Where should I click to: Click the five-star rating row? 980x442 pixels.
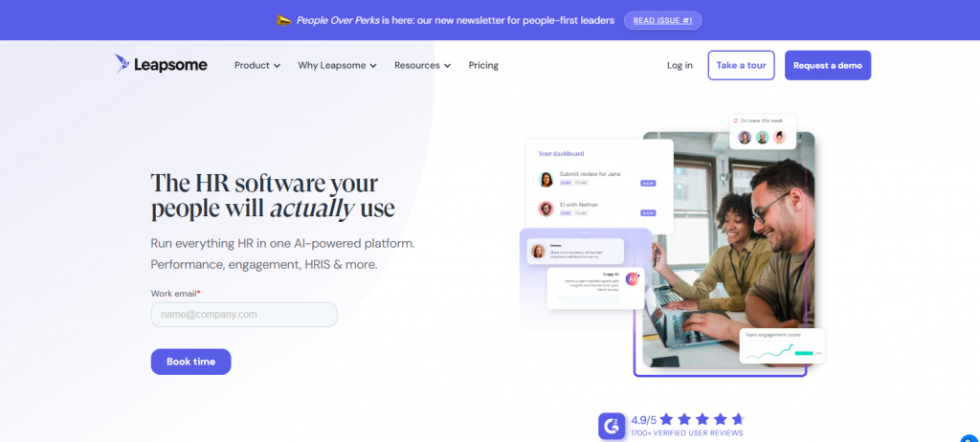pyautogui.click(x=702, y=419)
